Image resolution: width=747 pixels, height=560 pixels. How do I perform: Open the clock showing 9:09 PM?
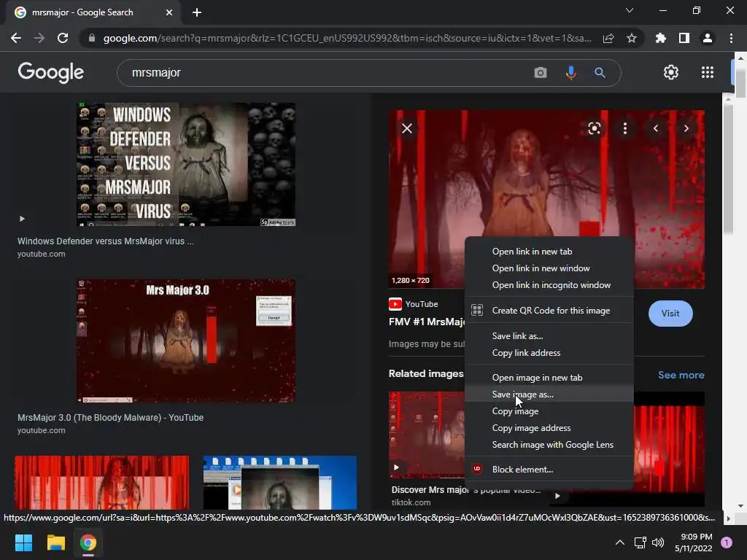tap(693, 542)
